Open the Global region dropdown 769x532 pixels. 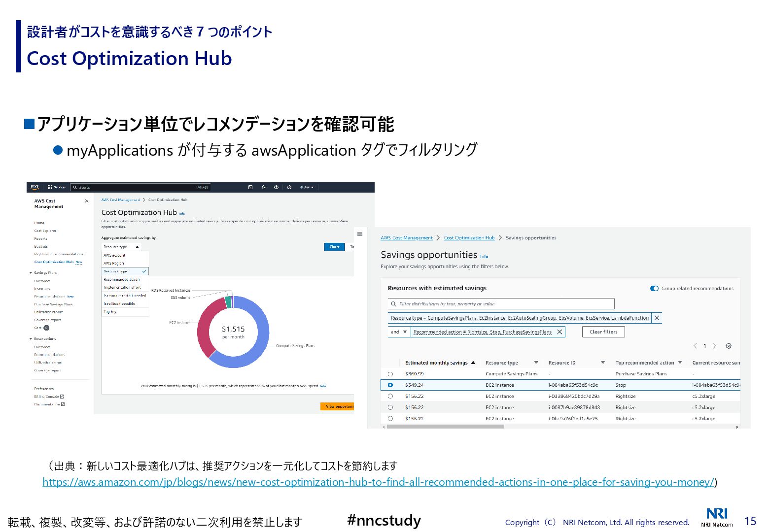pyautogui.click(x=307, y=187)
